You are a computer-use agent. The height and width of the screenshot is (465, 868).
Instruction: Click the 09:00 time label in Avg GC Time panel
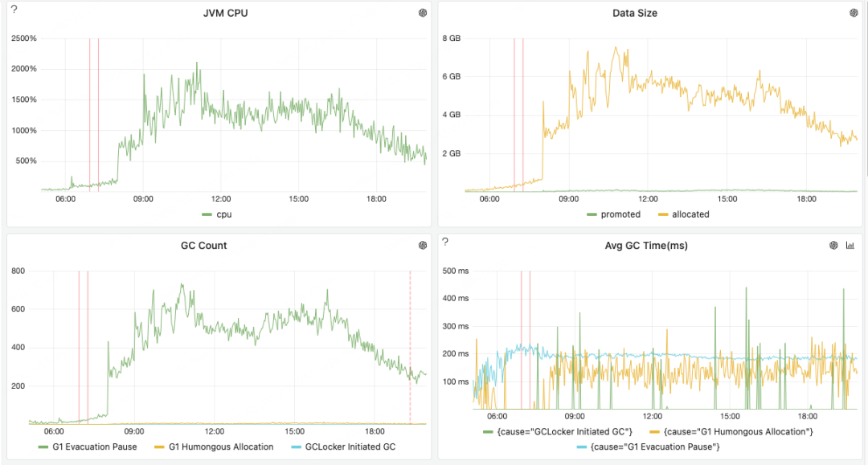pyautogui.click(x=575, y=416)
